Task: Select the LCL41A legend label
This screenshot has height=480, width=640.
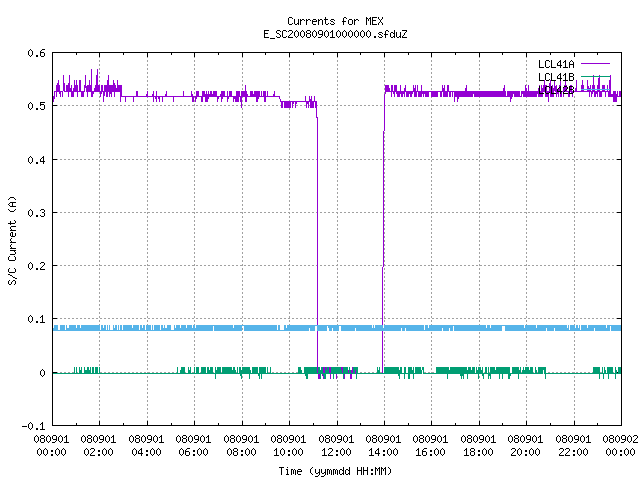Action: pyautogui.click(x=556, y=64)
